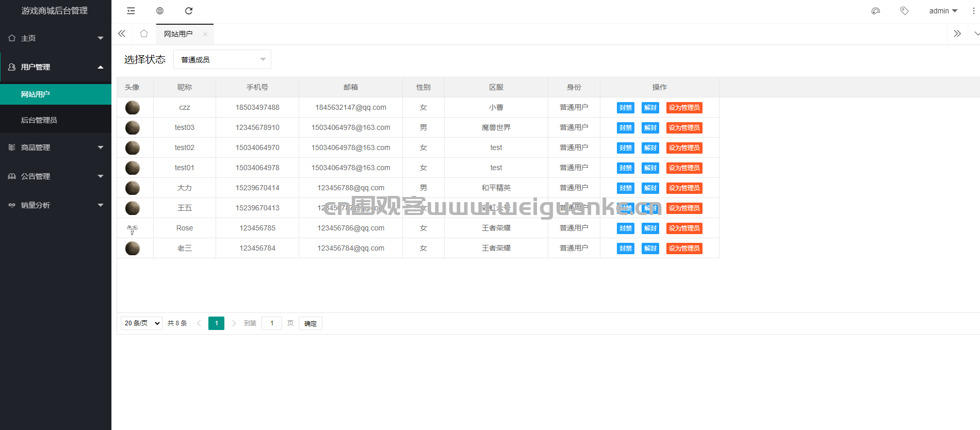Expand the 主页 sidebar menu
Viewport: 980px width, 430px height.
(56, 38)
